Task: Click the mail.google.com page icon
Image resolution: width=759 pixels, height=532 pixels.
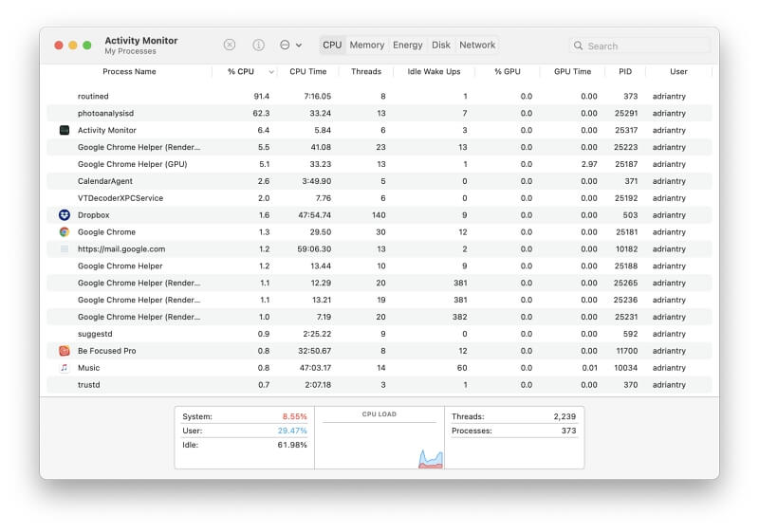Action: point(65,248)
